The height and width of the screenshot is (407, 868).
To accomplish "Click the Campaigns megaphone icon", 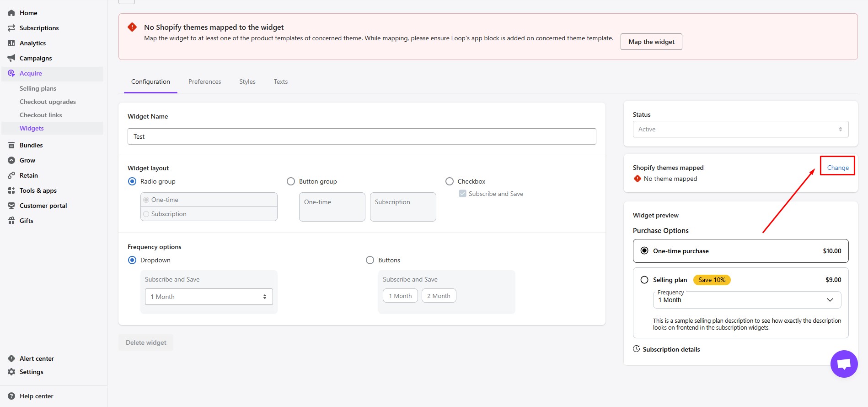I will (11, 58).
